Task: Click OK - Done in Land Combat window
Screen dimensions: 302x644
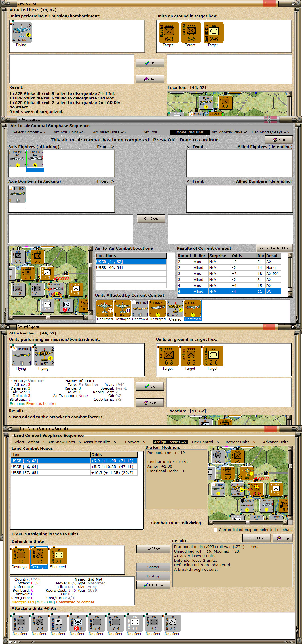Action: pyautogui.click(x=153, y=585)
